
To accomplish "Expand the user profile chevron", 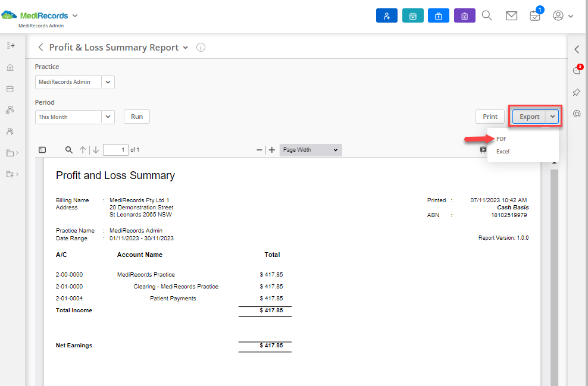I will [x=571, y=16].
